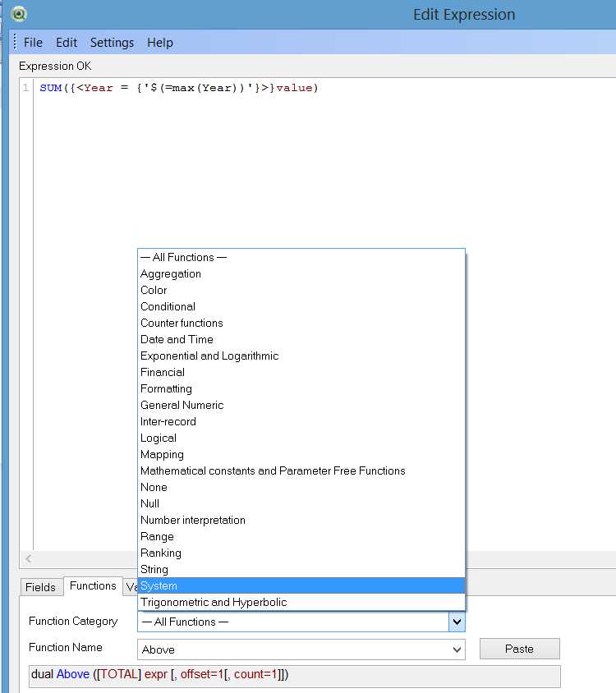616x693 pixels.
Task: Pick the Financial category
Action: 301,372
